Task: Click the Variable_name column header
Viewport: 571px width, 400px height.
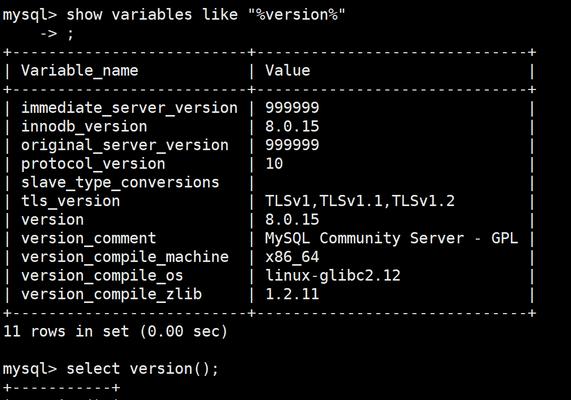Action: (80, 70)
